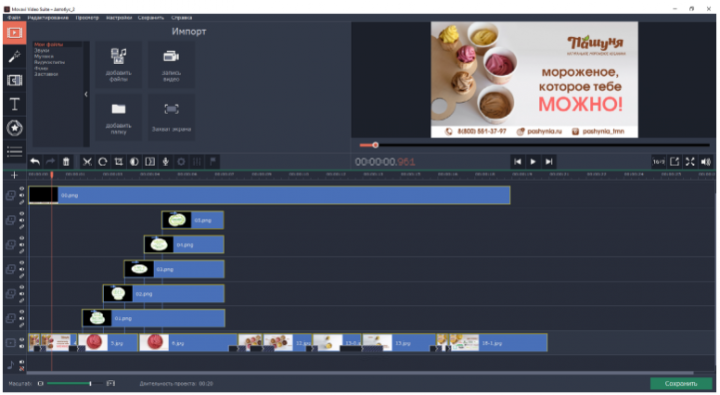The width and height of the screenshot is (720, 395).
Task: Hide the 00.png overlay track with eye icon
Action: pos(22,189)
